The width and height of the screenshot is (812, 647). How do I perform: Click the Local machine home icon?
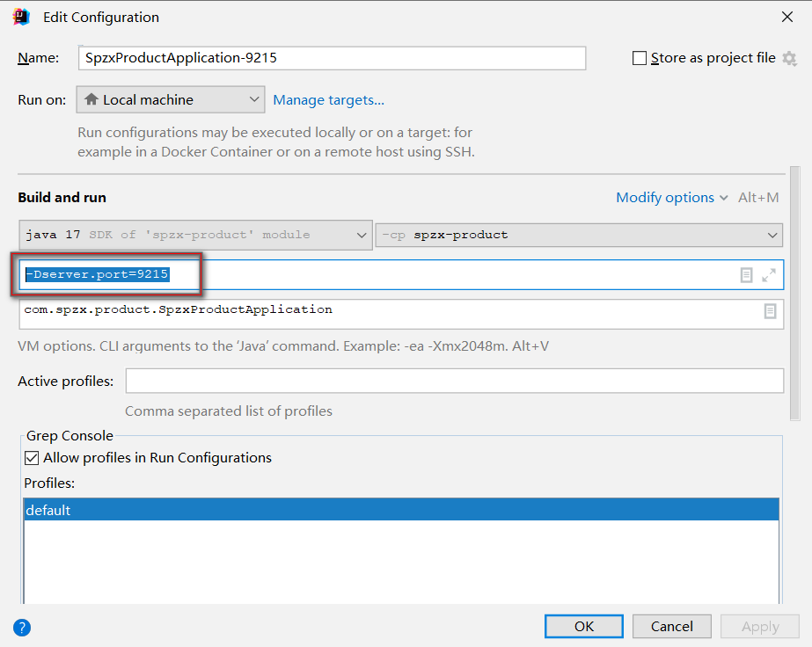pyautogui.click(x=91, y=98)
